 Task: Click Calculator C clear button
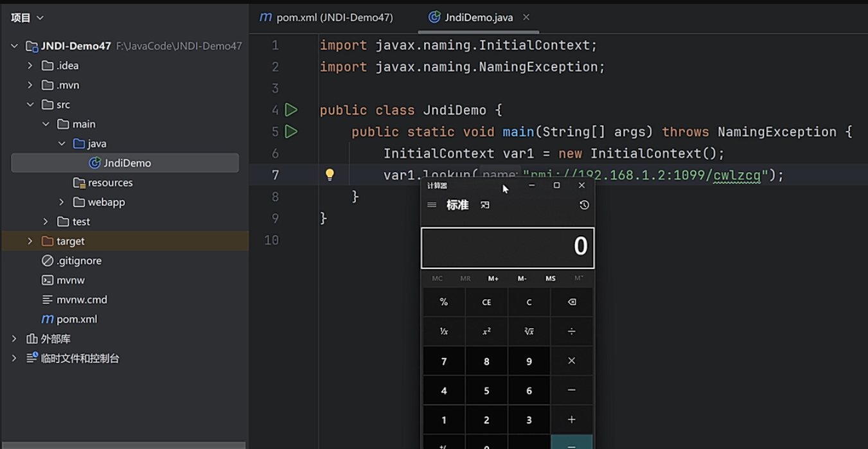point(529,302)
